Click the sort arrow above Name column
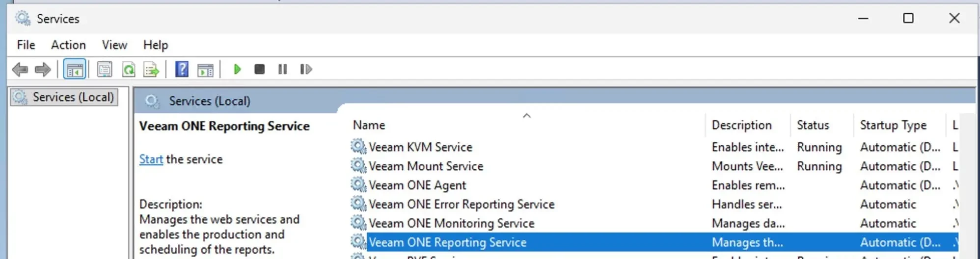This screenshot has height=259, width=980. coord(527,116)
